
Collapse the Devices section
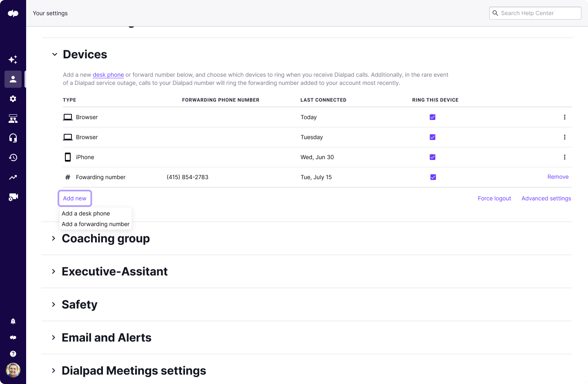(55, 54)
